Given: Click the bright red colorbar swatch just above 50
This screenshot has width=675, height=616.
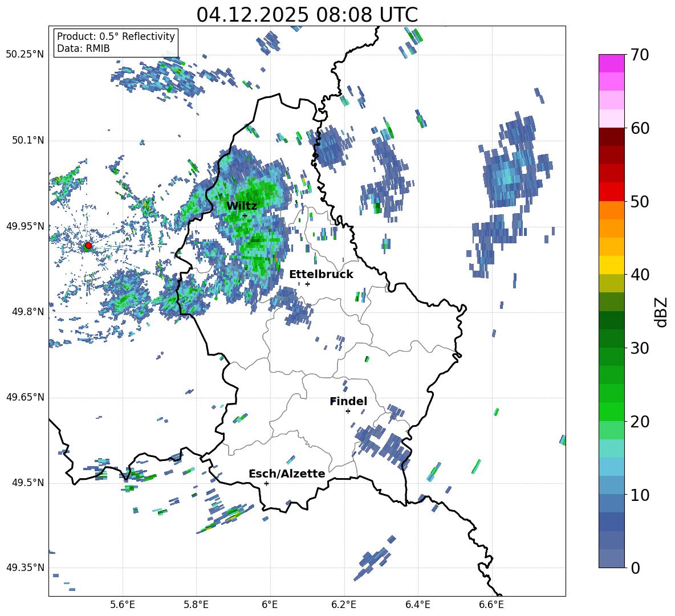Looking at the screenshot, I should pos(611,192).
